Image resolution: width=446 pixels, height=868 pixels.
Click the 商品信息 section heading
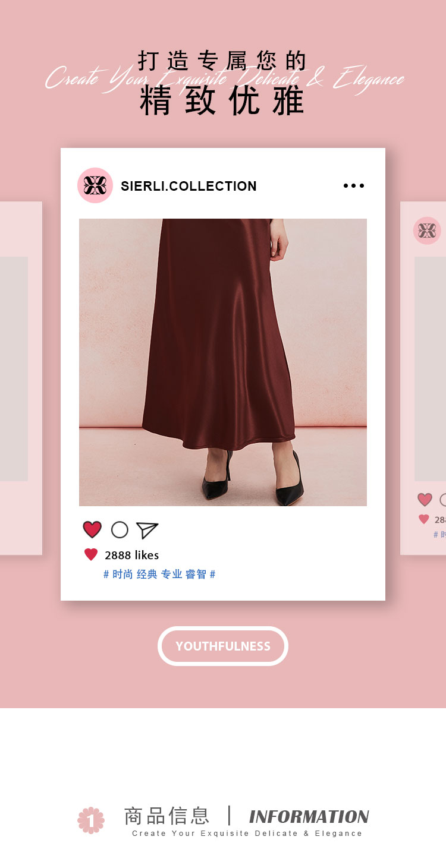[167, 816]
